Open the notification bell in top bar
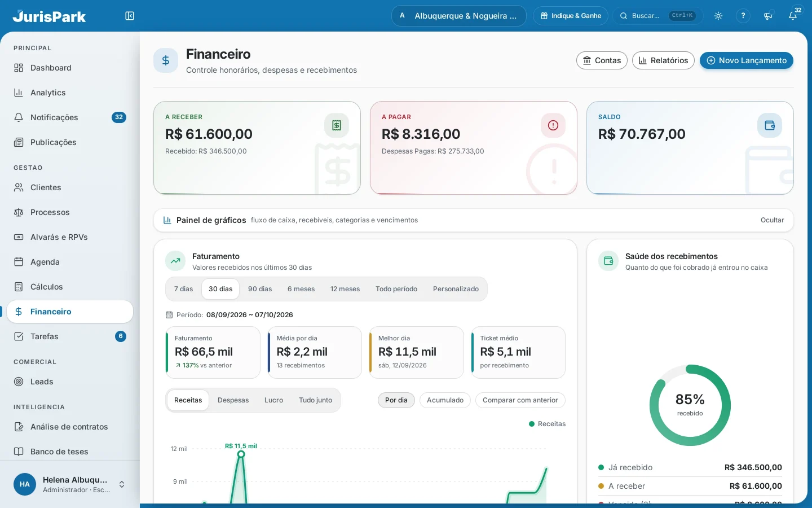This screenshot has height=508, width=812. (x=793, y=16)
